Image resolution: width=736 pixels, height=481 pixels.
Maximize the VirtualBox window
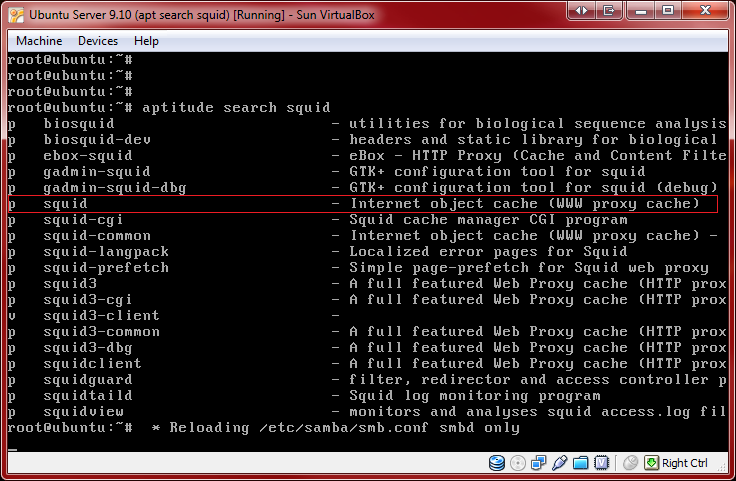tap(668, 10)
